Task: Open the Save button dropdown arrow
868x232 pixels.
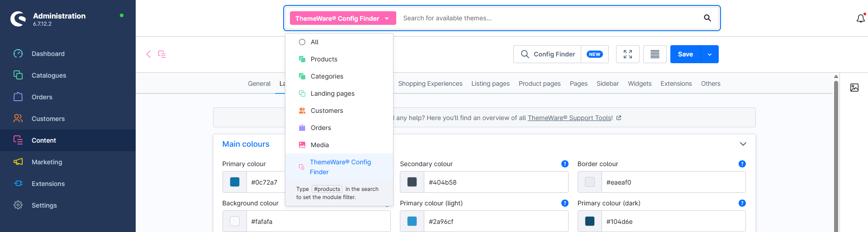Action: (x=710, y=54)
